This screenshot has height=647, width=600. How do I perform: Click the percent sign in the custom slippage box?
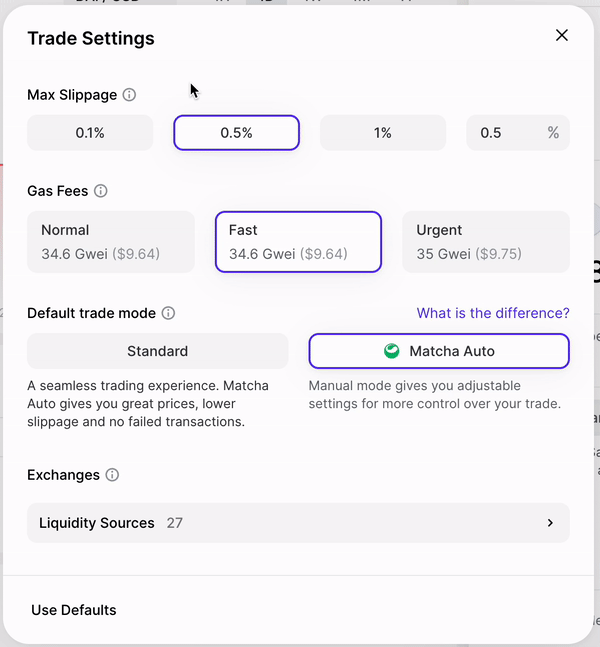click(x=553, y=133)
